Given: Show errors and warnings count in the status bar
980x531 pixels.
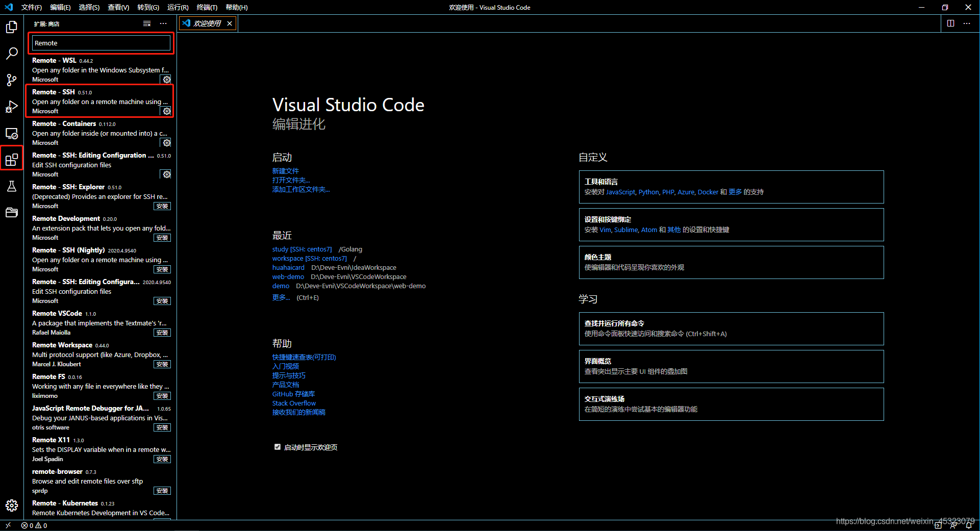Looking at the screenshot, I should (x=34, y=525).
